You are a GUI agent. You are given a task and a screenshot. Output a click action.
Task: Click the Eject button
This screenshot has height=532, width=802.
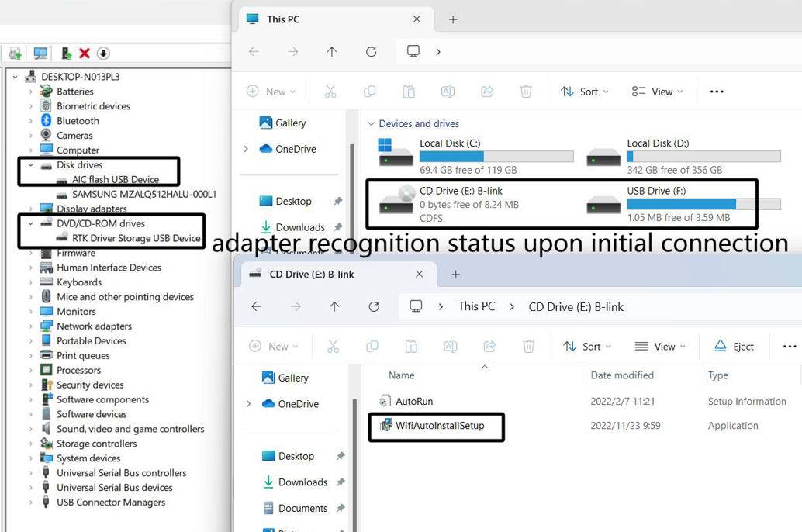click(734, 347)
